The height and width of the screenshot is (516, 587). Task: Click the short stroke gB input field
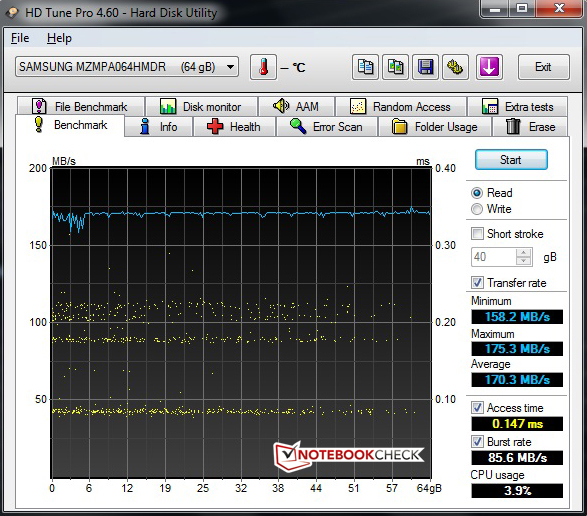(494, 257)
